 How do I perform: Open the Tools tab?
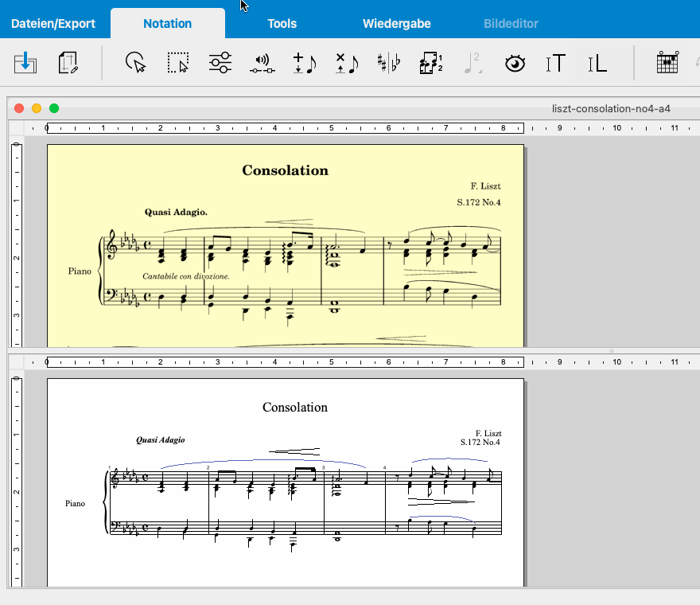coord(282,23)
